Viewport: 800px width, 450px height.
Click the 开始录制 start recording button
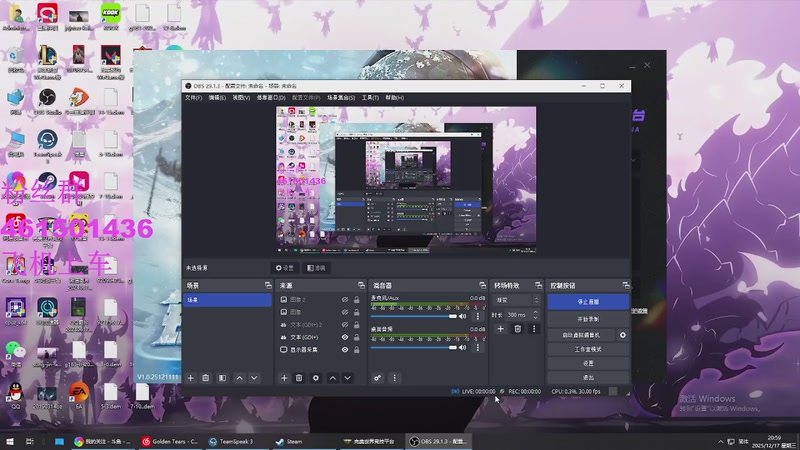coord(588,319)
